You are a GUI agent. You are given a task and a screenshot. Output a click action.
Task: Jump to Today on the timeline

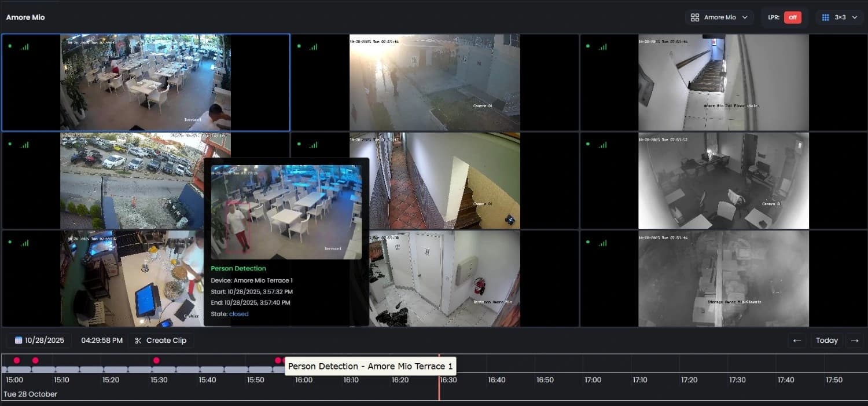point(826,341)
